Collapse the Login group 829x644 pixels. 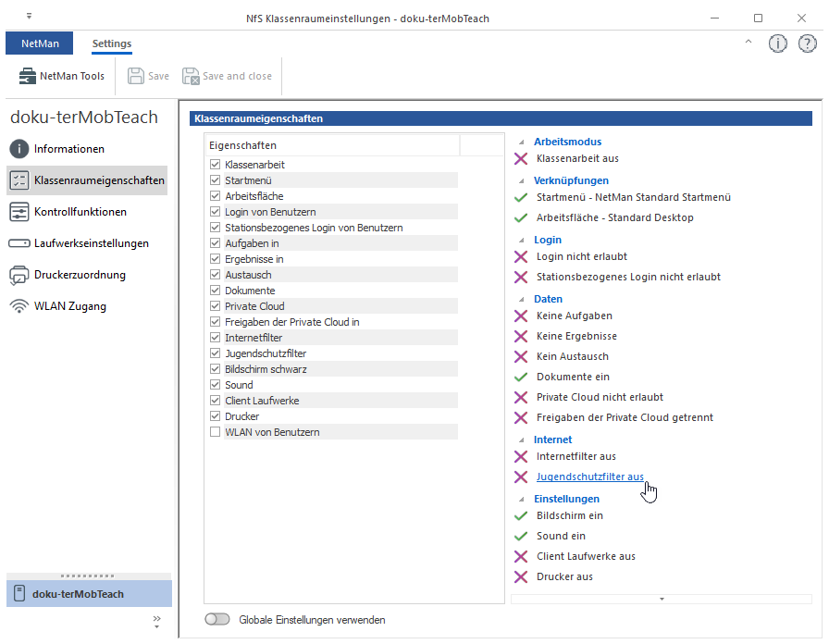pyautogui.click(x=522, y=240)
